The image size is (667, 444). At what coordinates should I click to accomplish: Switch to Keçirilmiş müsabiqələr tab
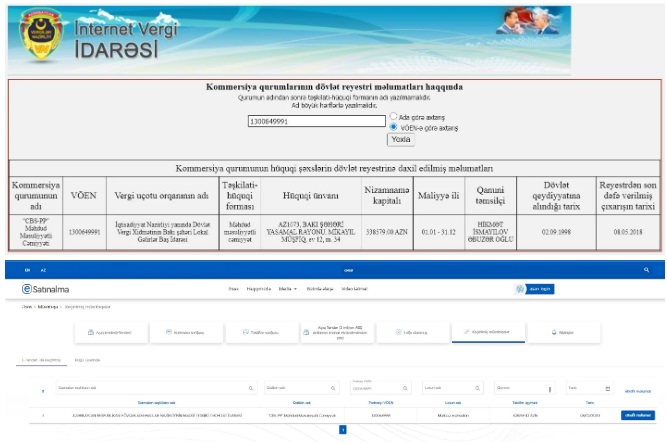487,333
